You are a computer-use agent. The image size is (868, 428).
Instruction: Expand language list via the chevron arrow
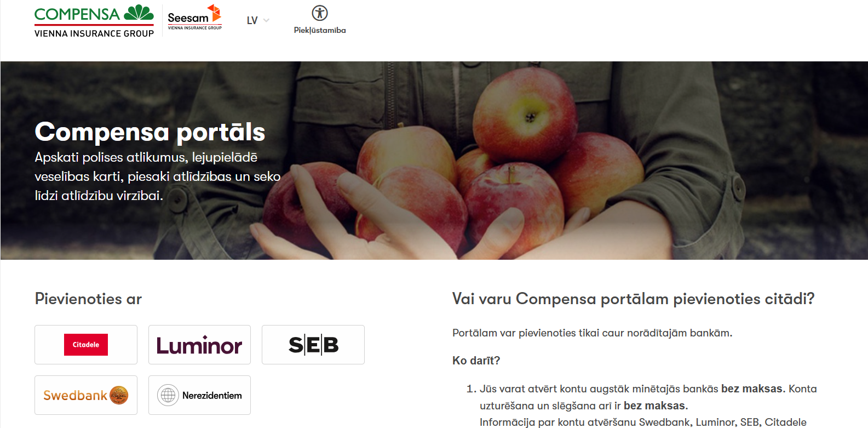[266, 20]
